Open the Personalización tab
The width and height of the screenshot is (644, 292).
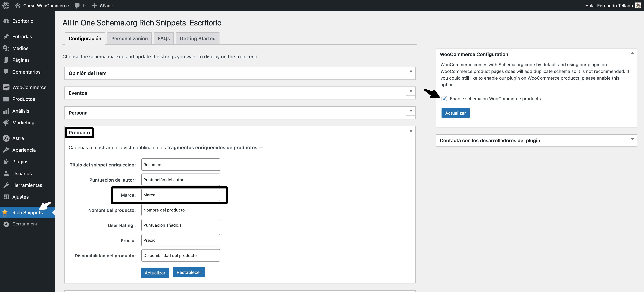129,39
